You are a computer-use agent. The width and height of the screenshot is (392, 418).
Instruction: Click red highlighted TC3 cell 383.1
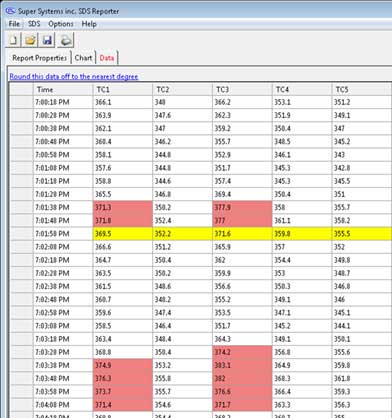point(242,365)
